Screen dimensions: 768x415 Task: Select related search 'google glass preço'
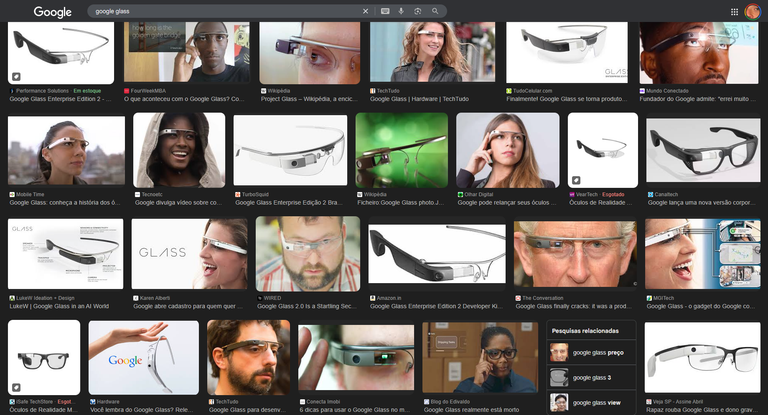(x=591, y=352)
